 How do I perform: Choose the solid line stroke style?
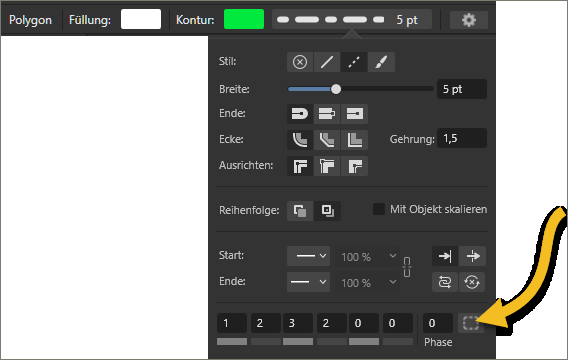pyautogui.click(x=327, y=62)
